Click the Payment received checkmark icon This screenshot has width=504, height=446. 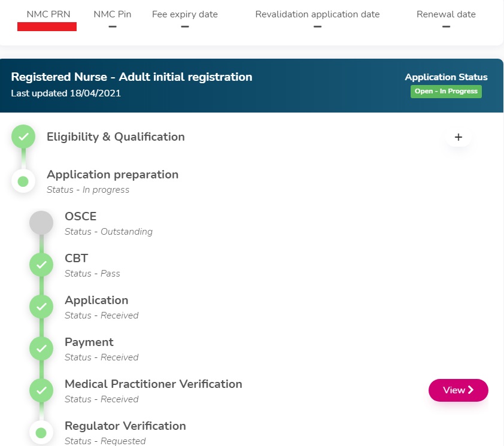tap(41, 348)
